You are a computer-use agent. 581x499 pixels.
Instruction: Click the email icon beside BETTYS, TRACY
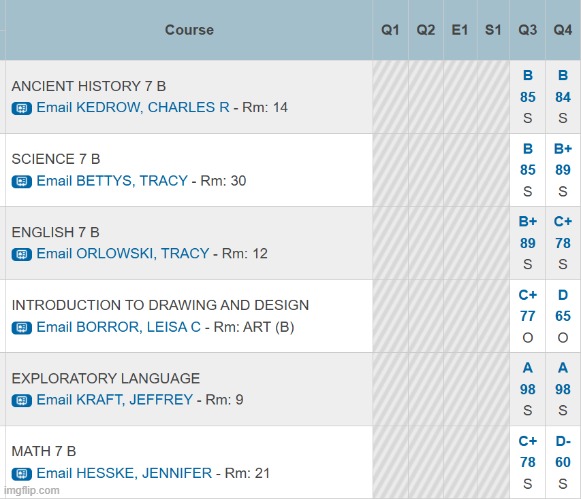click(21, 182)
